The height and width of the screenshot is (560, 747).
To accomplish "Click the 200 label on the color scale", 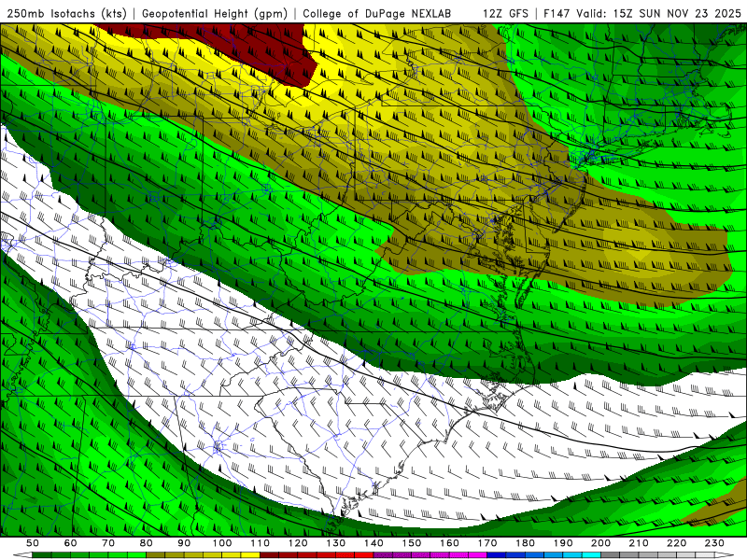I will coord(600,543).
